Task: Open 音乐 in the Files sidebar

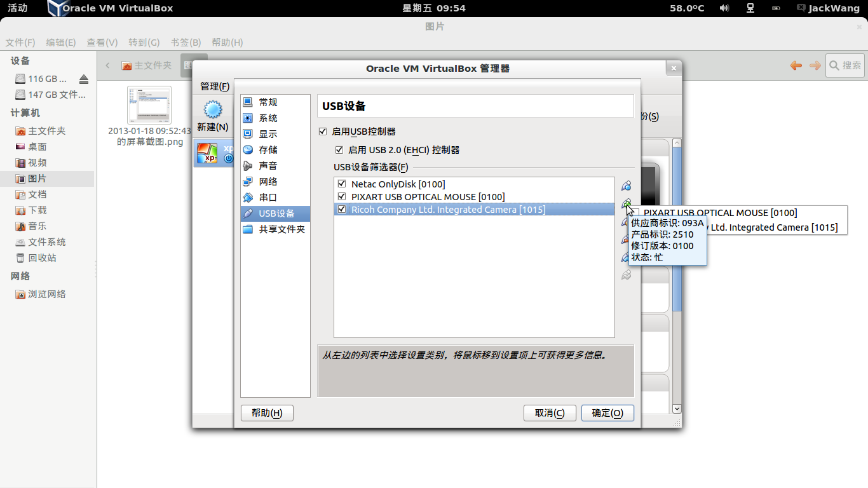Action: click(x=47, y=226)
